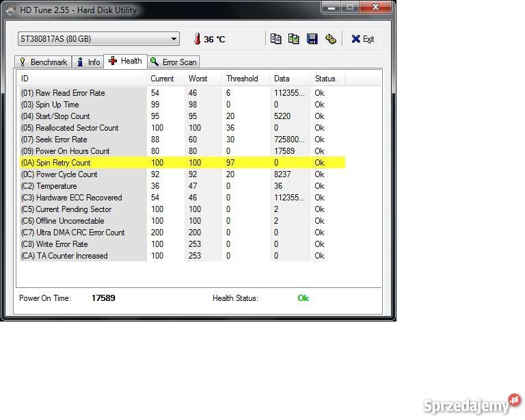Select the (07) Seek Error Rate row

click(x=183, y=140)
